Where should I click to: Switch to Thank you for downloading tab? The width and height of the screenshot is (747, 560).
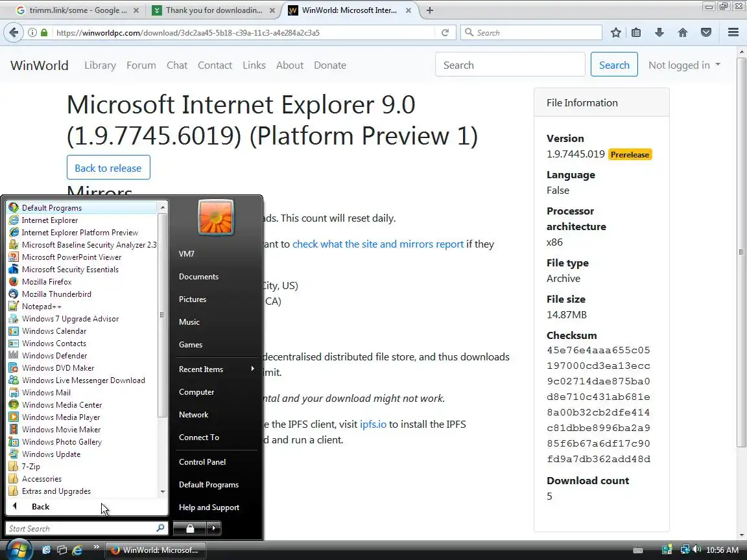coord(214,10)
